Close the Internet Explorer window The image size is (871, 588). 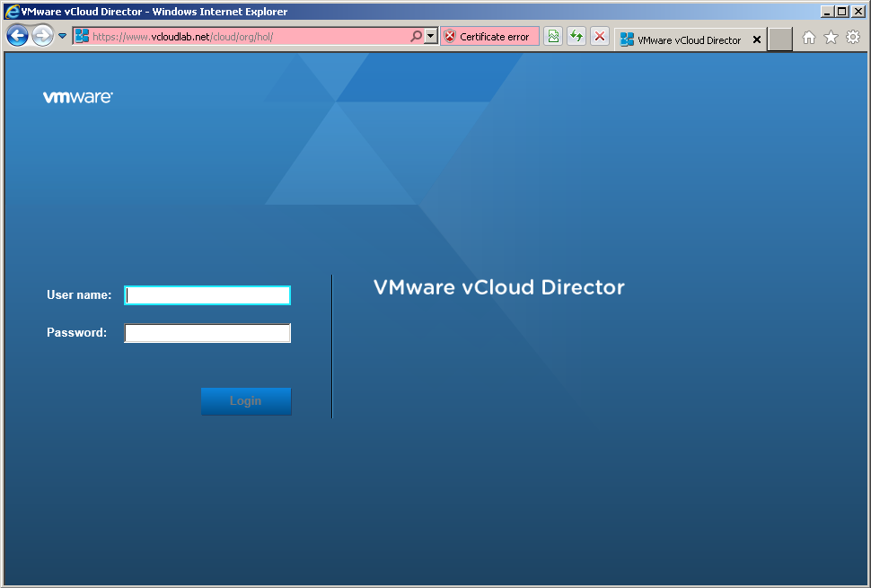[858, 11]
